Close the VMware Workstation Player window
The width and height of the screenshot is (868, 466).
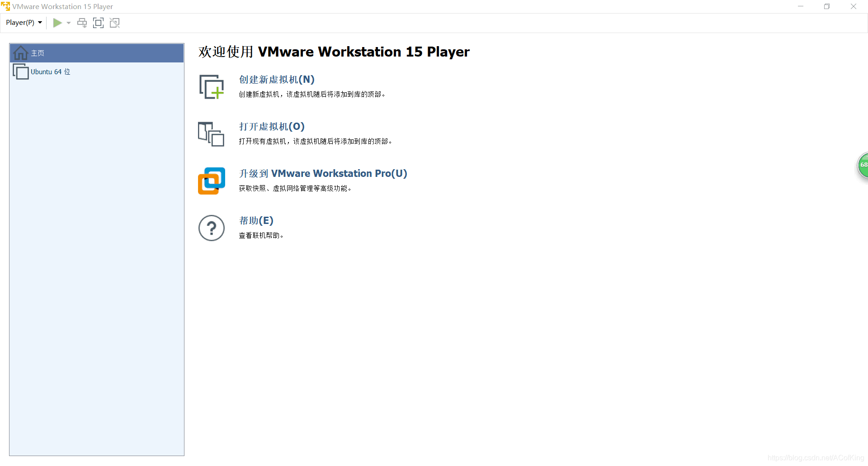tap(854, 6)
